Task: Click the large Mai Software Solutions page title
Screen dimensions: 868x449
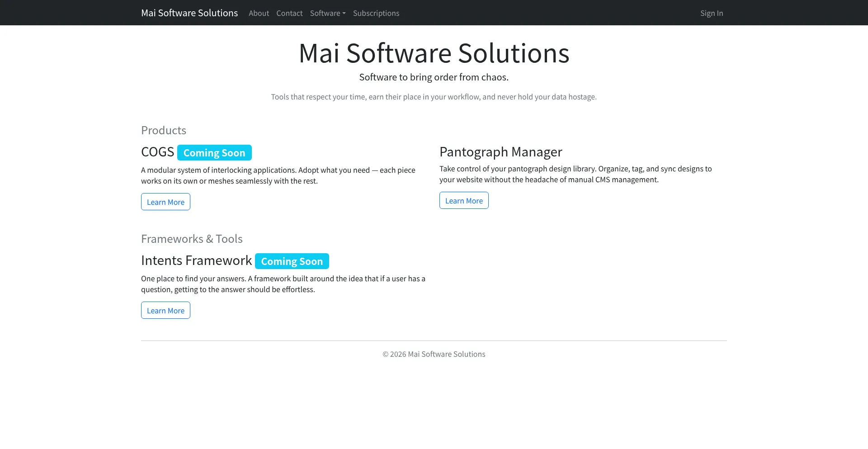Action: click(x=434, y=53)
